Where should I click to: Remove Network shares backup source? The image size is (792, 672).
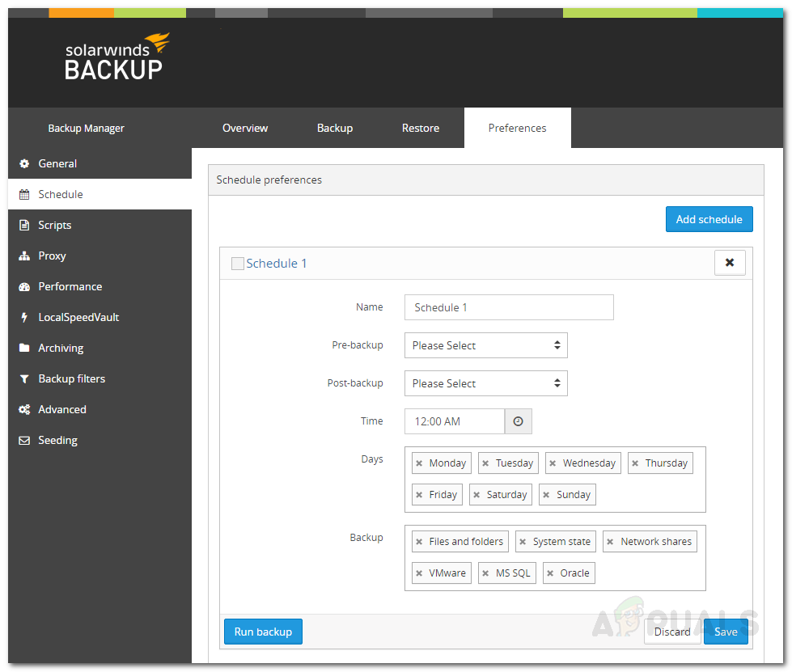click(x=610, y=542)
